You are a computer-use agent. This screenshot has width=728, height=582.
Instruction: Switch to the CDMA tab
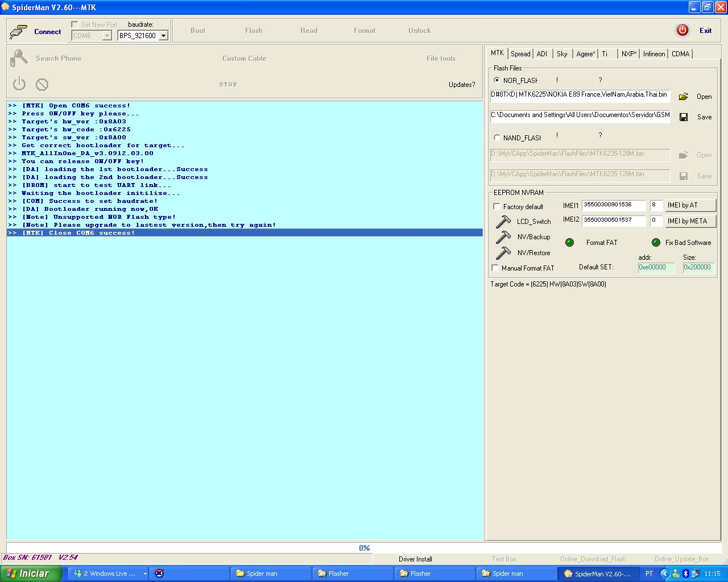click(680, 53)
